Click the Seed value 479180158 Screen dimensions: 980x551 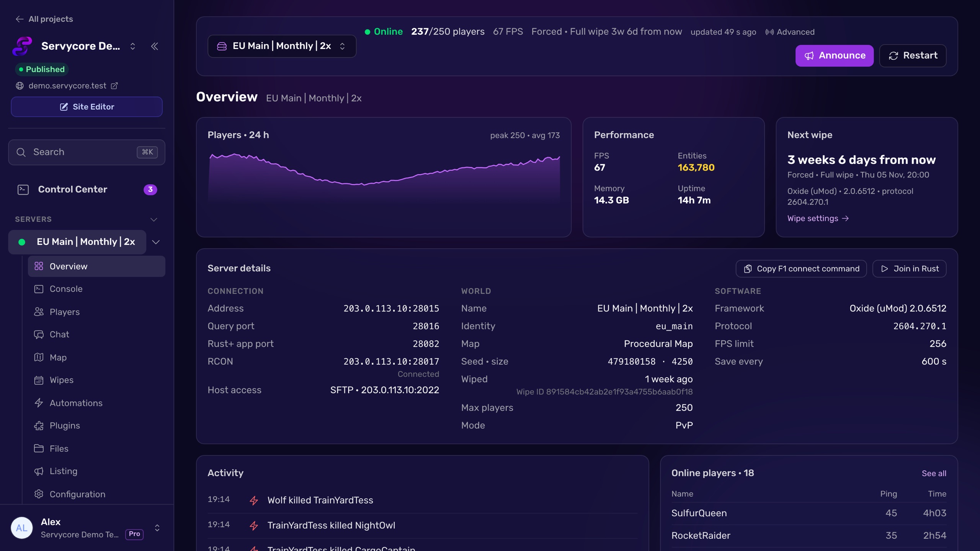tap(632, 362)
